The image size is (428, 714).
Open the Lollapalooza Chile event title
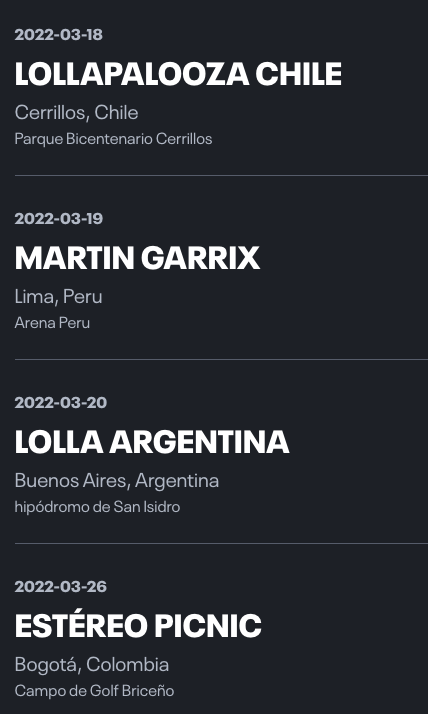tap(178, 74)
